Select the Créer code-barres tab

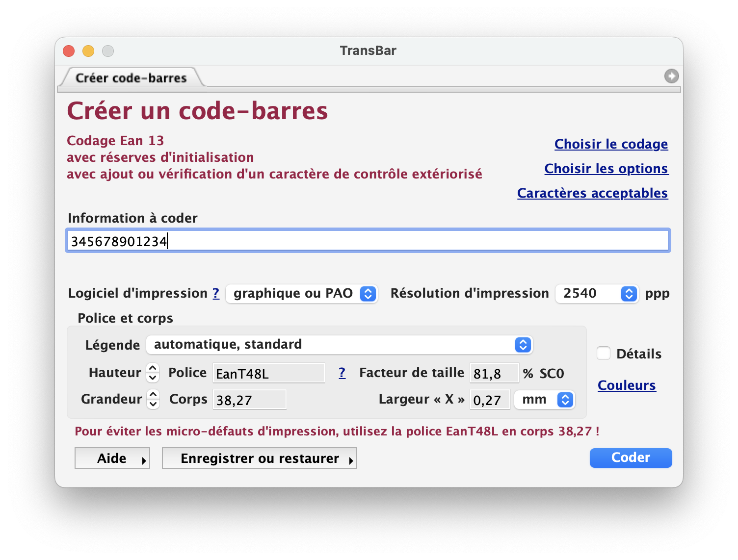point(131,78)
